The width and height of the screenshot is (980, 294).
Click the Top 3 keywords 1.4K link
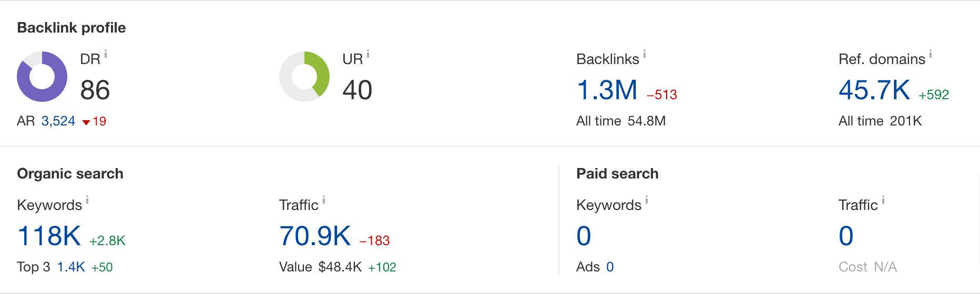(x=71, y=267)
